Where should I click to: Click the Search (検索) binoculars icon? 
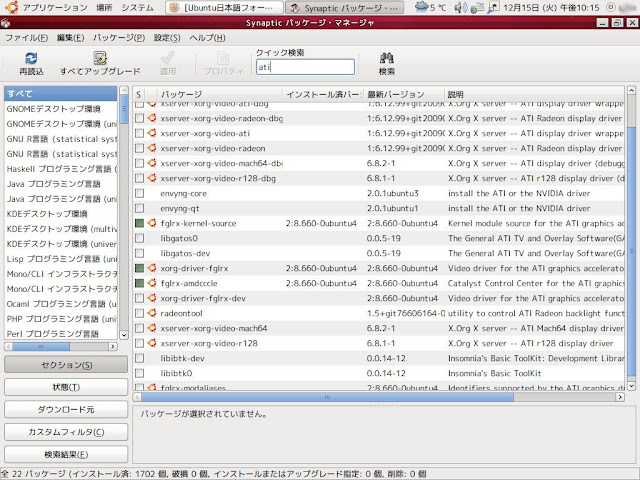(386, 58)
